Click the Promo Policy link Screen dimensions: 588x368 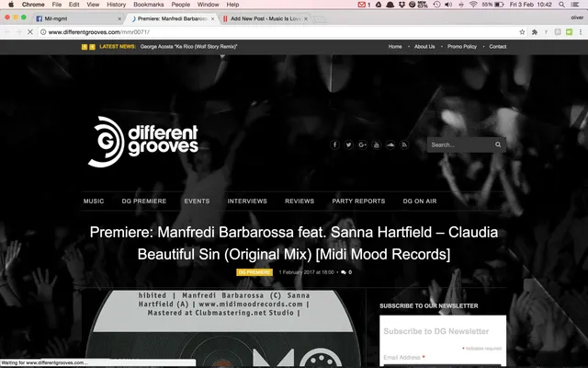tap(461, 47)
